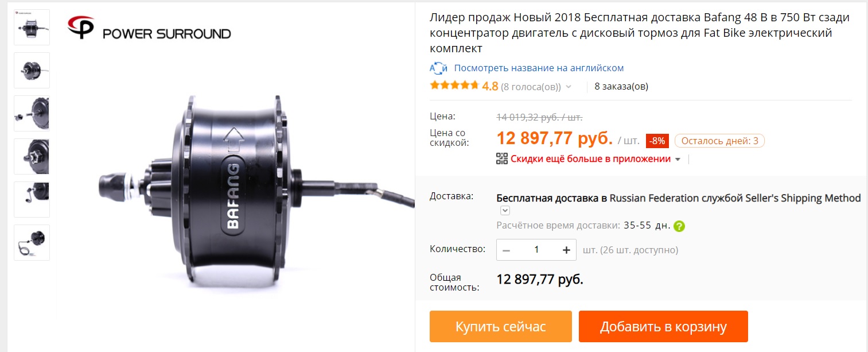Decrease quantity with the minus button
Viewport: 868px width, 352px height.
pos(506,250)
